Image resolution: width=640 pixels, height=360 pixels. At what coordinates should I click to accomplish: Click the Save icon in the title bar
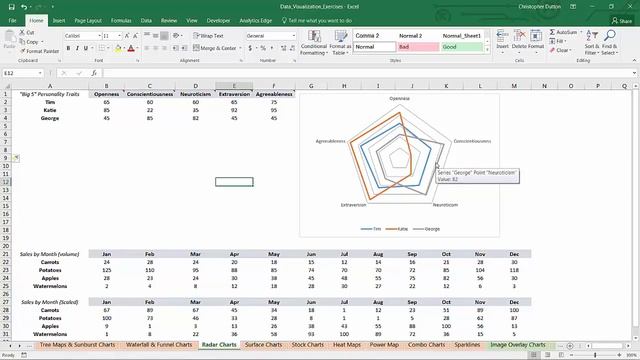11,7
